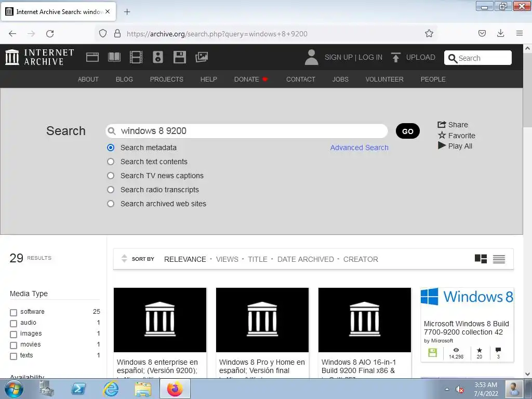Switch results to tile view
This screenshot has width=532, height=399.
481,259
